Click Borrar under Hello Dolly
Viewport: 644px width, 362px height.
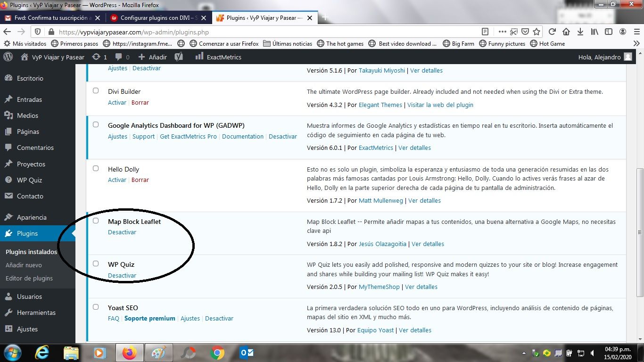click(x=140, y=180)
